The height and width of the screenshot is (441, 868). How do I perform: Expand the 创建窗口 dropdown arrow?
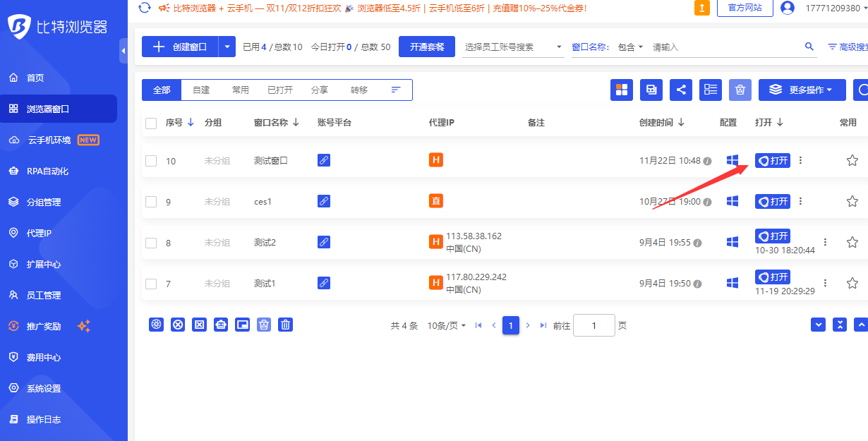227,47
